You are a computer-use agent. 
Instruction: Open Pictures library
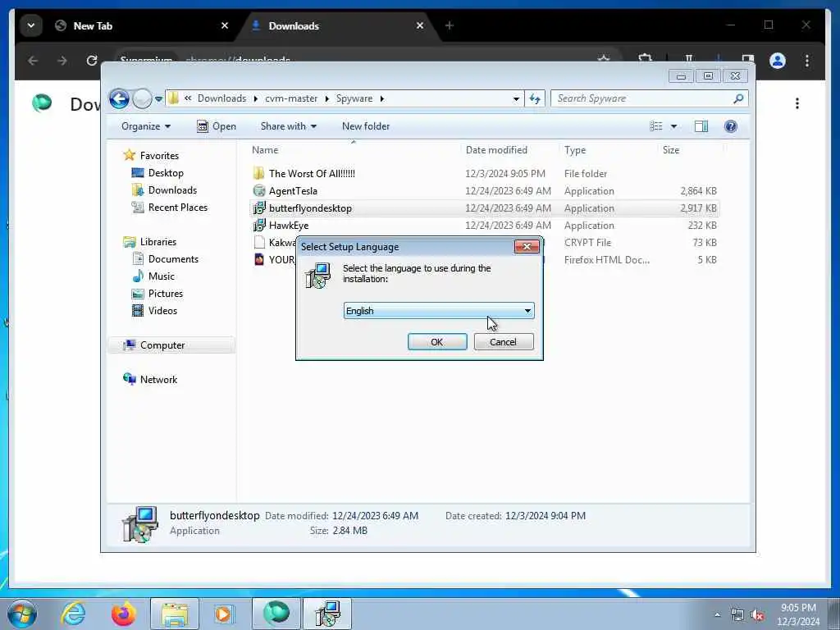click(166, 294)
